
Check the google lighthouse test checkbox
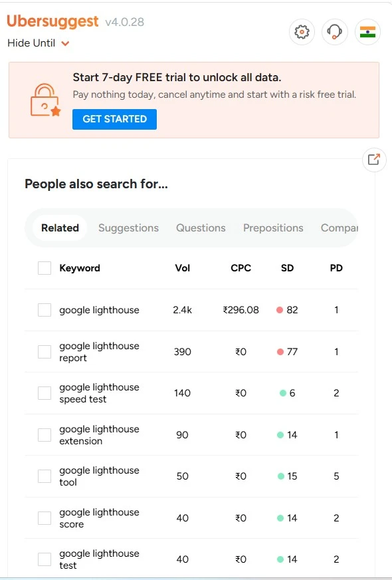pos(44,559)
